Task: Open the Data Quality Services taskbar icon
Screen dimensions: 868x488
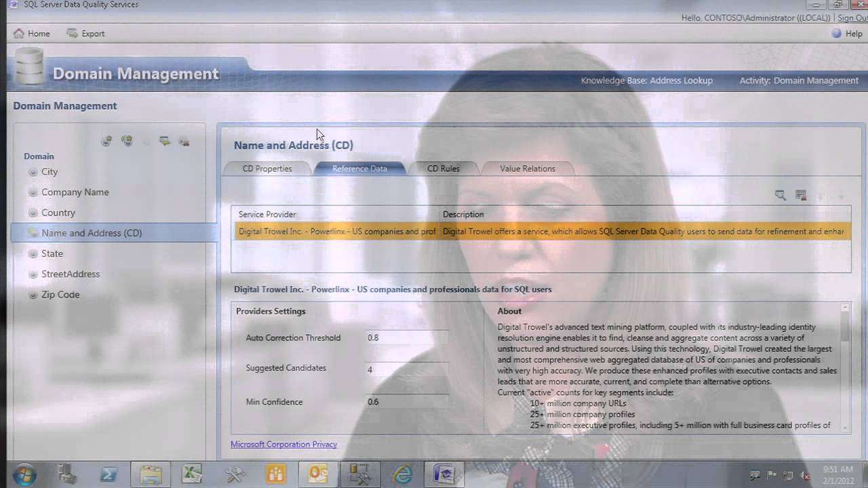Action: tap(443, 474)
